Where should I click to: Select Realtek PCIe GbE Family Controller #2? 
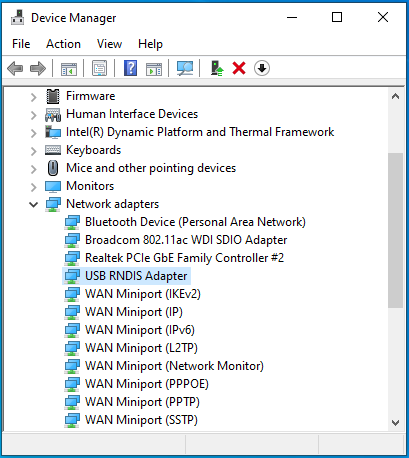[184, 258]
